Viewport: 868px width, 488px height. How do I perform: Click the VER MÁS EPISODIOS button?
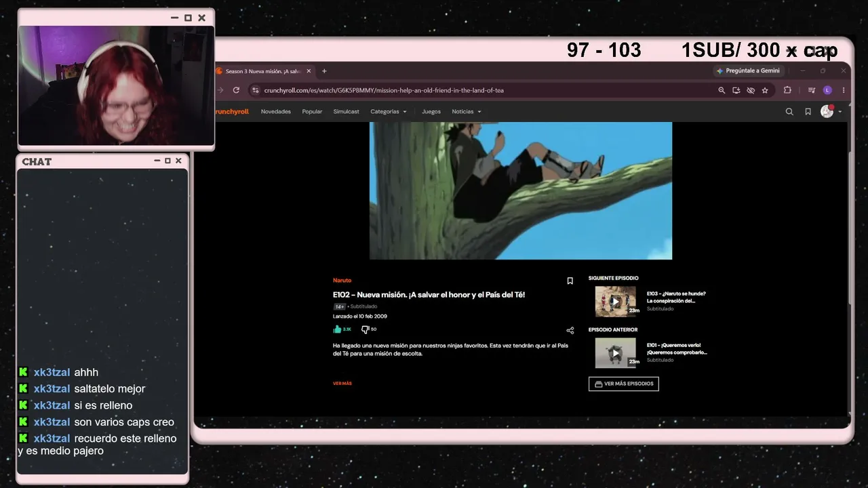[624, 384]
